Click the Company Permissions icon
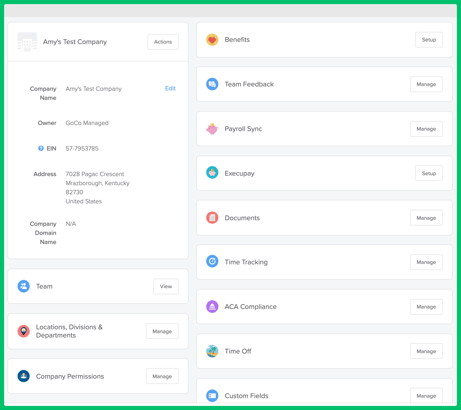This screenshot has height=410, width=461. pos(23,376)
